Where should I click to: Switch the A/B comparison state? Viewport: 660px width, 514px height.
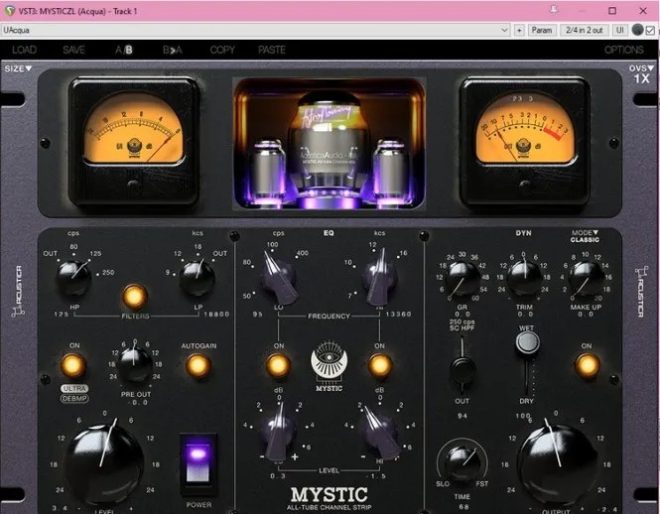124,50
